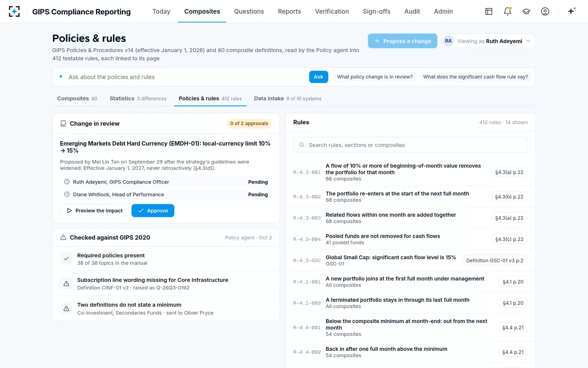Viewport: 588px width, 368px height.
Task: Open the §4.3(b) p.22 reference link
Action: pos(509,197)
